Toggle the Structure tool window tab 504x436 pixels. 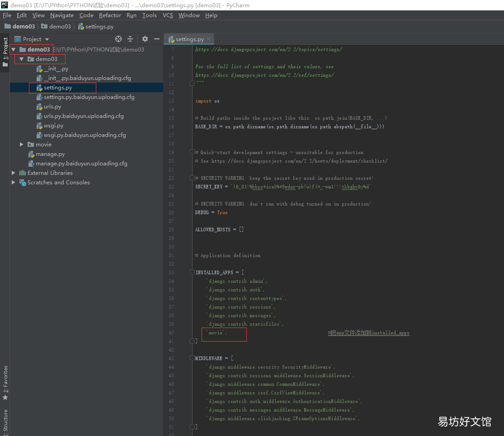(5, 422)
